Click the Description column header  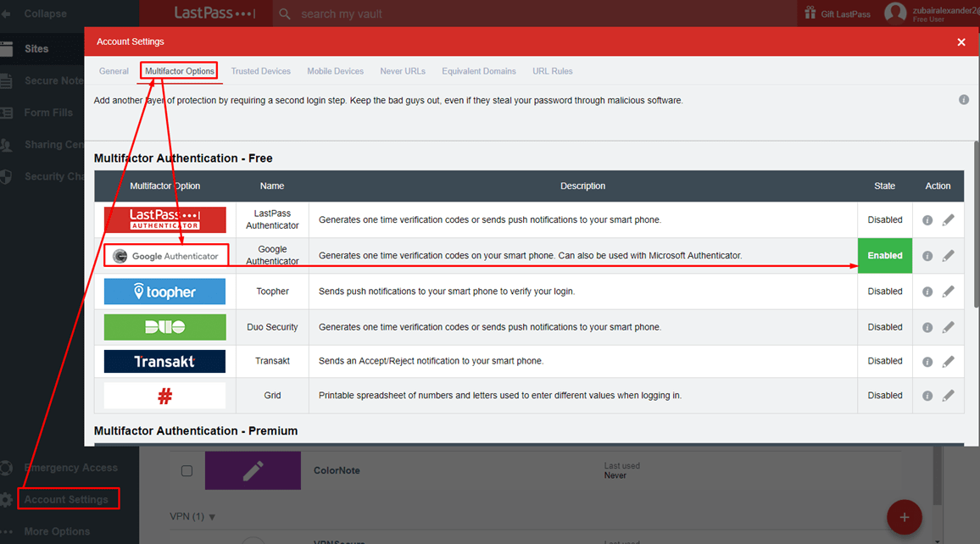(x=582, y=186)
